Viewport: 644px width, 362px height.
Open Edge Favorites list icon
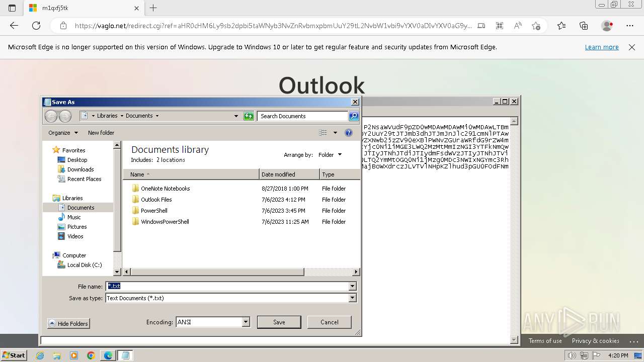click(x=561, y=26)
